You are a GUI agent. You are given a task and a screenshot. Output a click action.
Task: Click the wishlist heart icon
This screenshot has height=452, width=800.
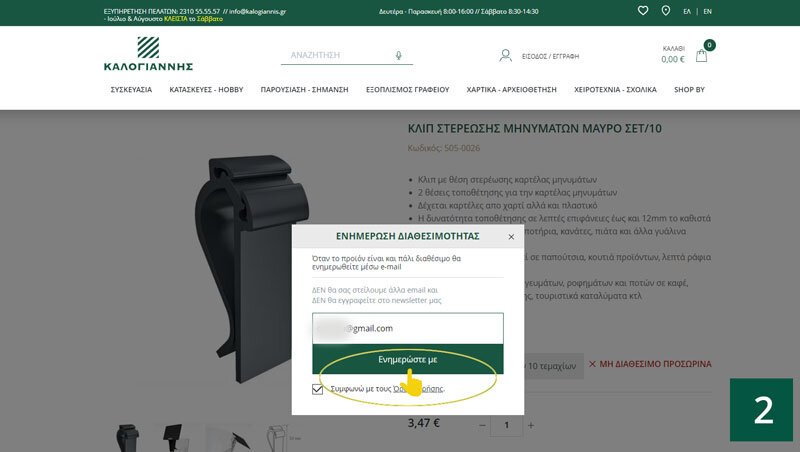pyautogui.click(x=643, y=11)
